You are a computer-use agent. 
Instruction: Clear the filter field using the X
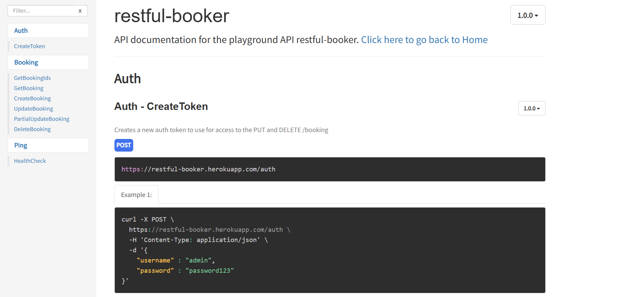[80, 11]
